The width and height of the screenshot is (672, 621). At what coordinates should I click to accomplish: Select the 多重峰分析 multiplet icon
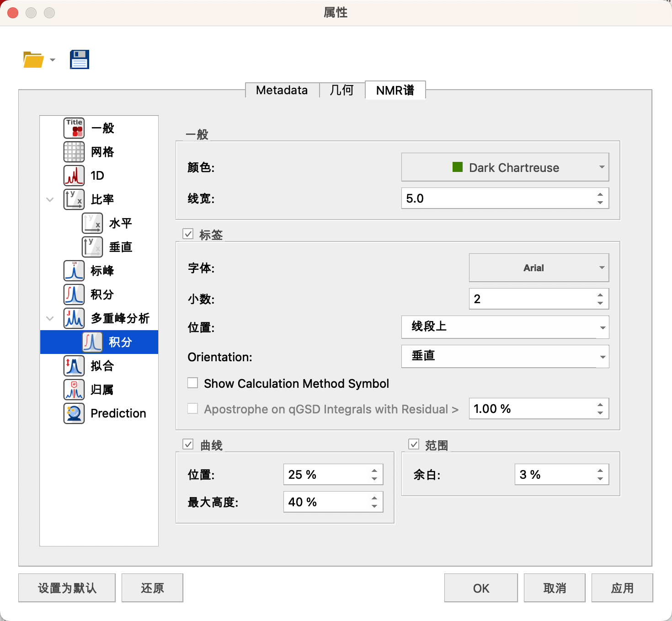pos(74,318)
